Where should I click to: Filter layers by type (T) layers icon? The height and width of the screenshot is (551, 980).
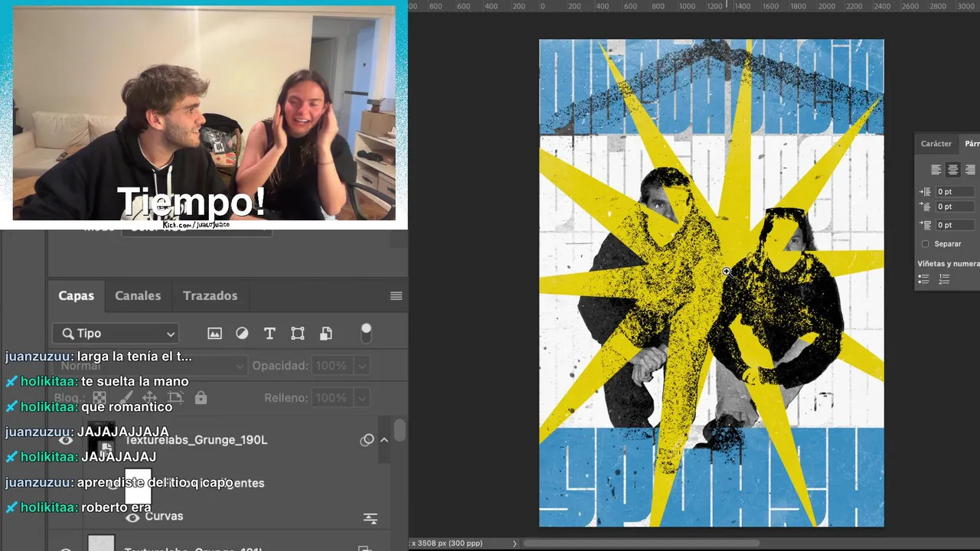(269, 334)
